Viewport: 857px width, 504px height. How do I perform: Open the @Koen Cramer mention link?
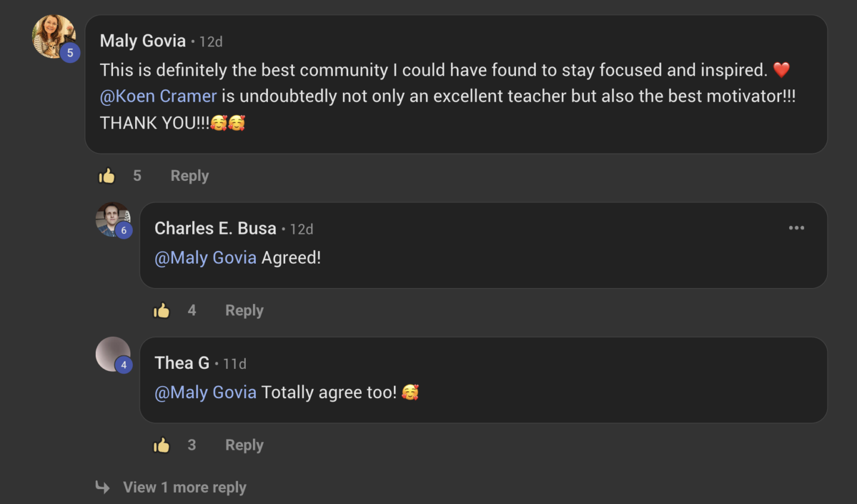click(x=158, y=96)
